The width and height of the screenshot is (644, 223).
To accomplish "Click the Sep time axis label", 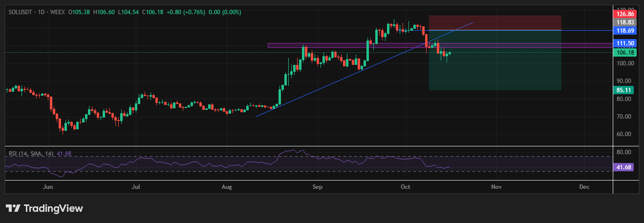I will [317, 187].
